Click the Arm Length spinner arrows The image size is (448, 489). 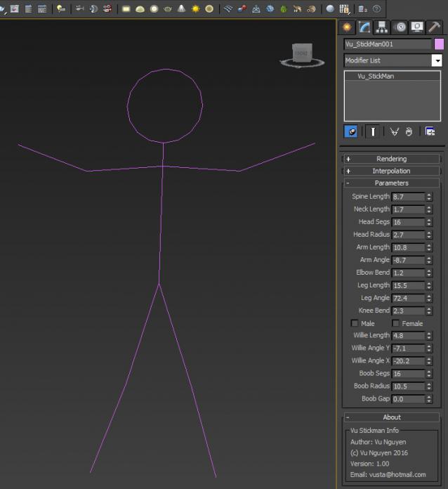tap(429, 247)
